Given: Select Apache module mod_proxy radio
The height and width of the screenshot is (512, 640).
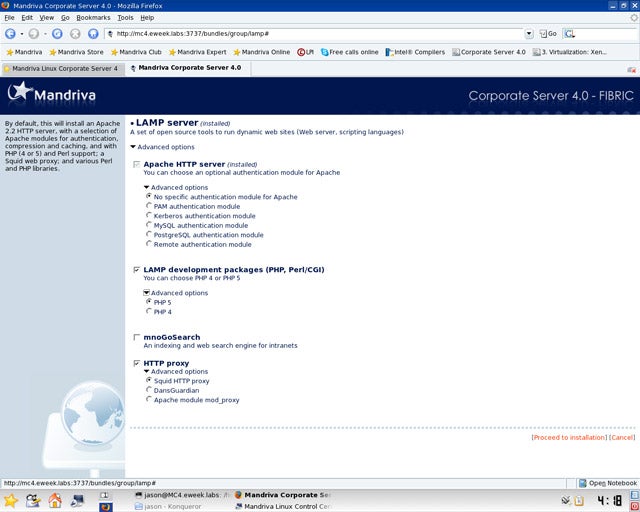Looking at the screenshot, I should click(149, 399).
